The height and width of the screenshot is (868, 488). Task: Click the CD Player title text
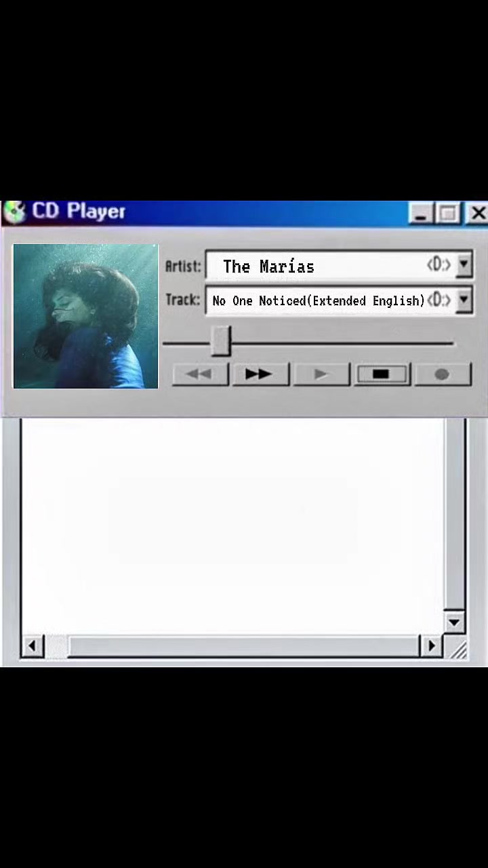point(79,212)
